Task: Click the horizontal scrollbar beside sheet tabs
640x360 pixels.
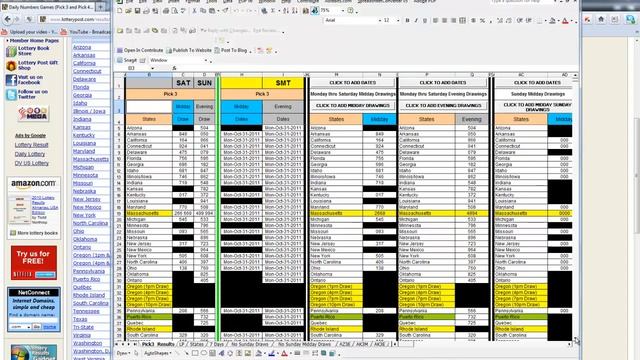Action: [x=483, y=344]
